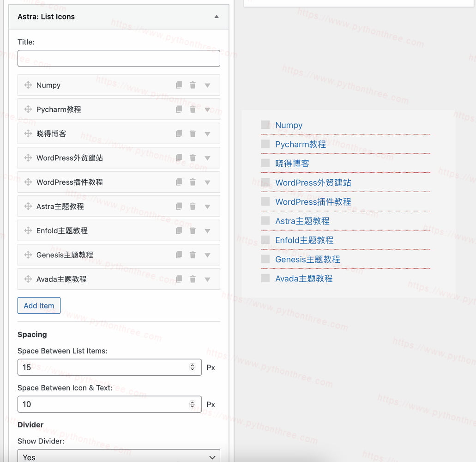This screenshot has height=462, width=476.
Task: Expand the Genesis主题教程 item
Action: pos(207,255)
